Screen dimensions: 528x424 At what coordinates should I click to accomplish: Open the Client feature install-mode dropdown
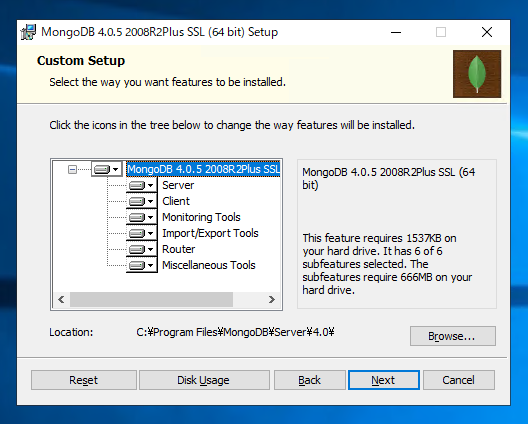(x=141, y=201)
